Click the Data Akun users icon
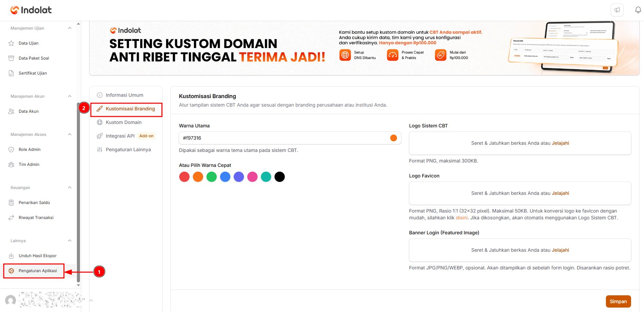 [x=11, y=111]
